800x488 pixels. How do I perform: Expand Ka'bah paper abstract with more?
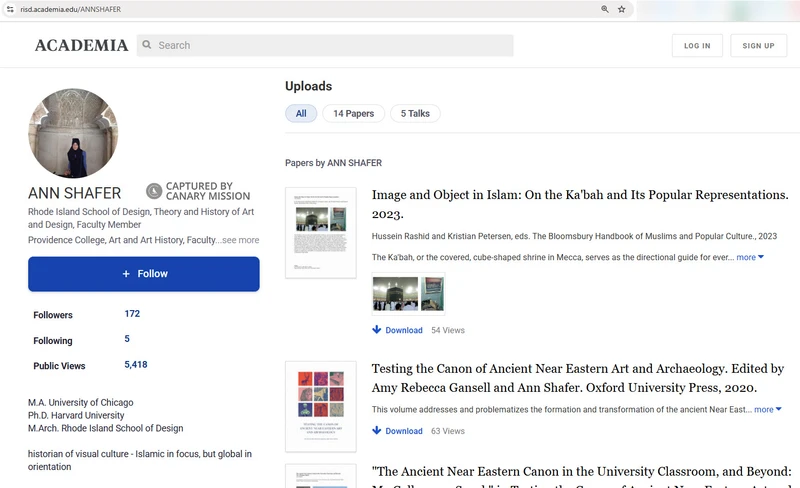(x=750, y=257)
